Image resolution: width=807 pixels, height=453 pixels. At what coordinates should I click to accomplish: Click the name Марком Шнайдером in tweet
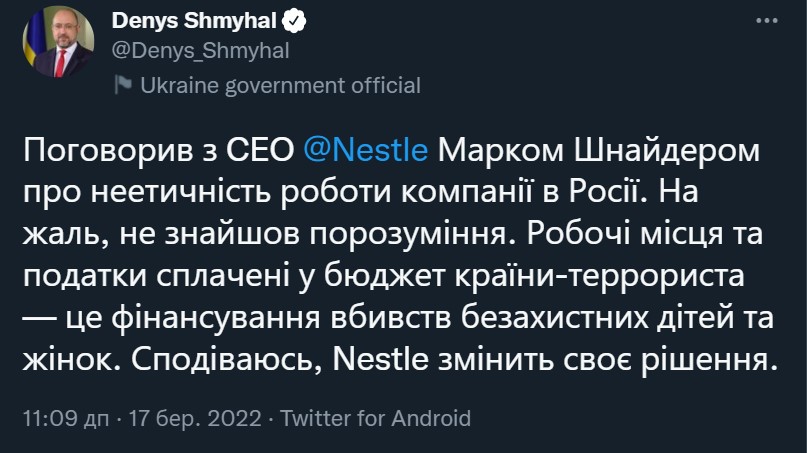point(599,151)
